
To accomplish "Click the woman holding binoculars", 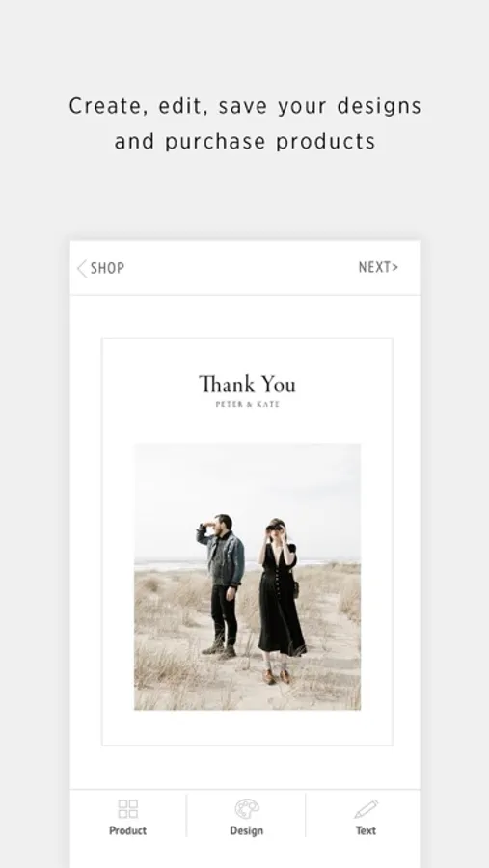I will (x=281, y=601).
